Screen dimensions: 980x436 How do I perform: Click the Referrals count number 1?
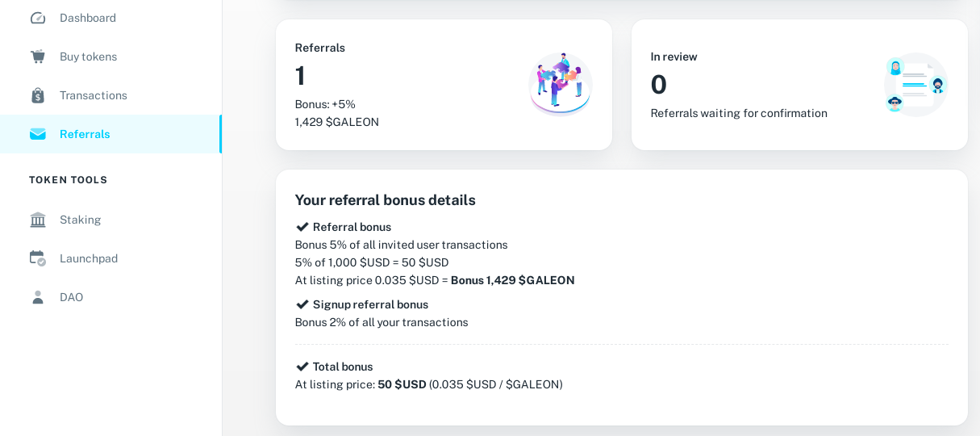(300, 76)
